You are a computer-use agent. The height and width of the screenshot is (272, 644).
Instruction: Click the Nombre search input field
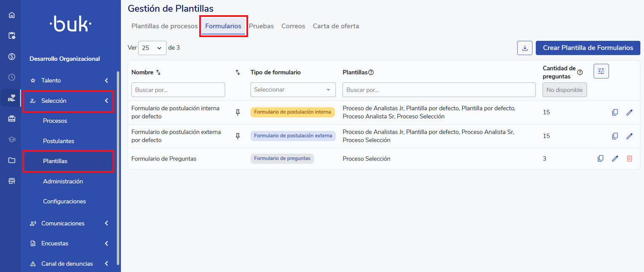(x=178, y=90)
